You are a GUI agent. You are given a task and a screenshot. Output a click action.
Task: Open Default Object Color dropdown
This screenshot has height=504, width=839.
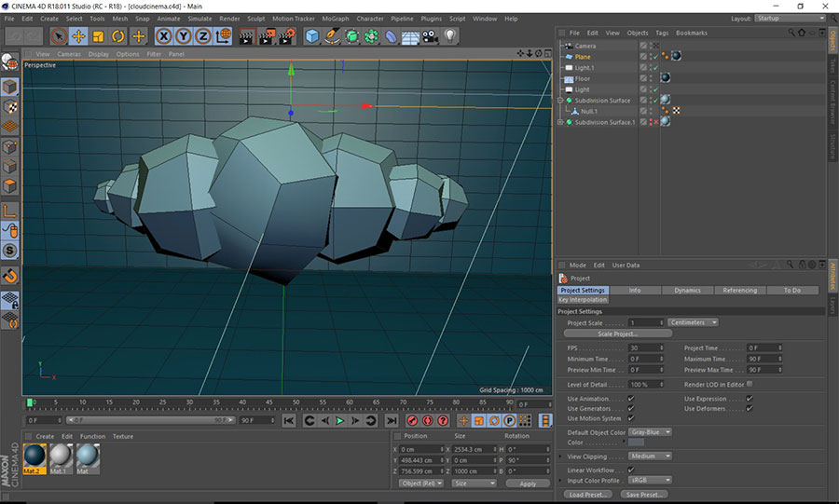(x=650, y=432)
